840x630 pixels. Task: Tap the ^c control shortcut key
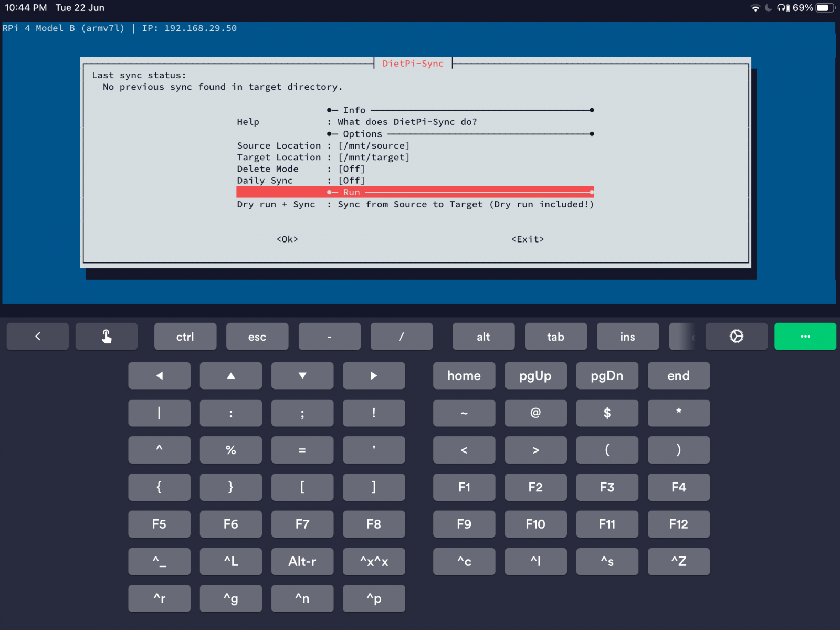464,561
